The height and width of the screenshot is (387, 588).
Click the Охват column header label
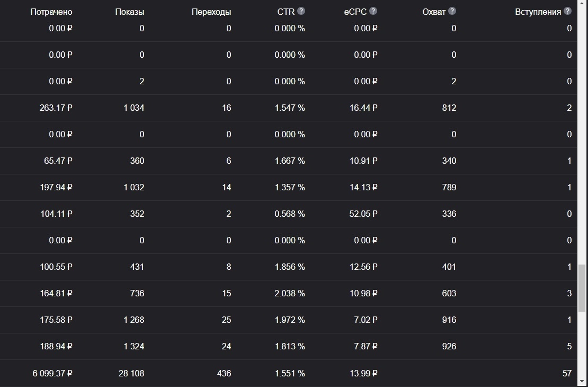pyautogui.click(x=434, y=12)
